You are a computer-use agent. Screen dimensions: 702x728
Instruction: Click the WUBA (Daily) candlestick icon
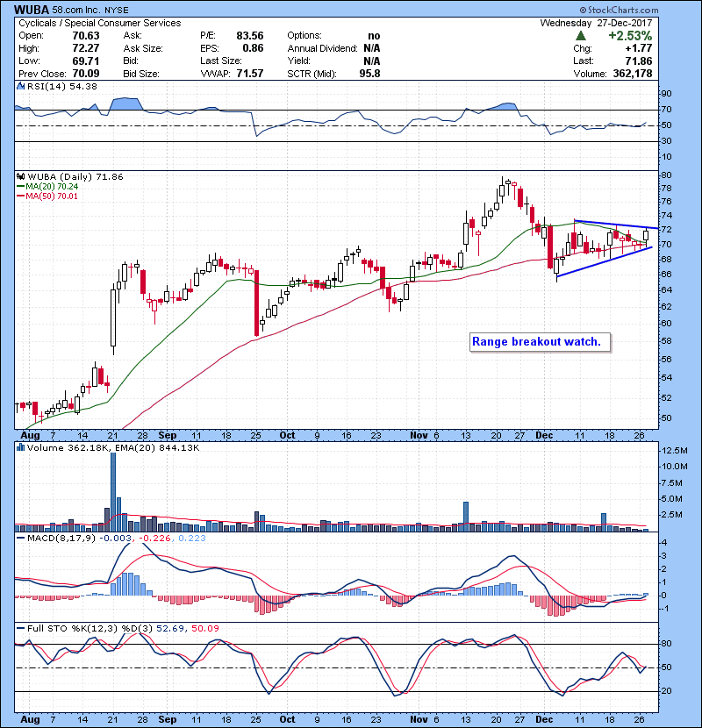(x=20, y=177)
